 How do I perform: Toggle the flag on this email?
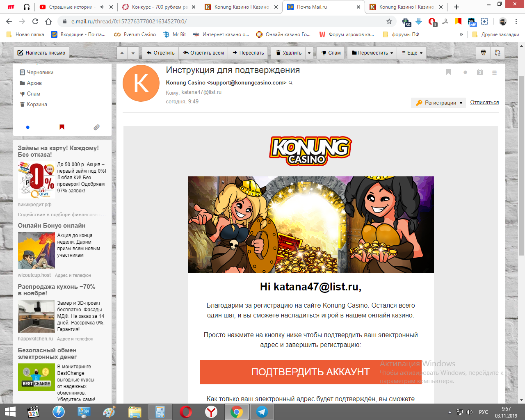coord(448,72)
